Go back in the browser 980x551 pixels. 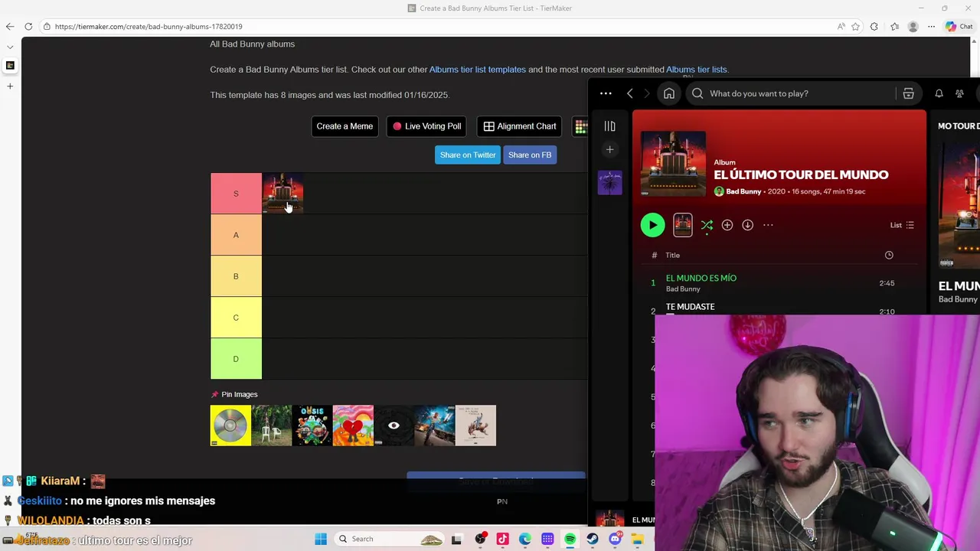(10, 27)
